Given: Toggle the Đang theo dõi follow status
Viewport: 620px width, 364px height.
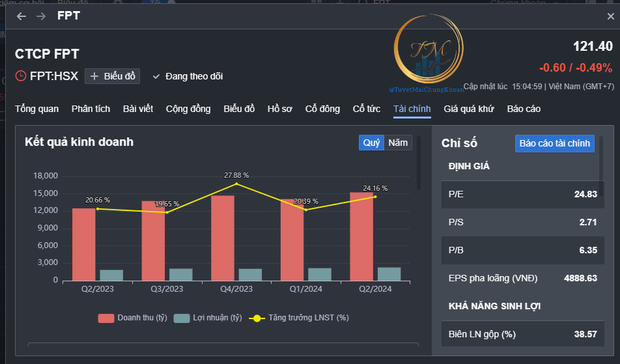Looking at the screenshot, I should click(x=188, y=76).
